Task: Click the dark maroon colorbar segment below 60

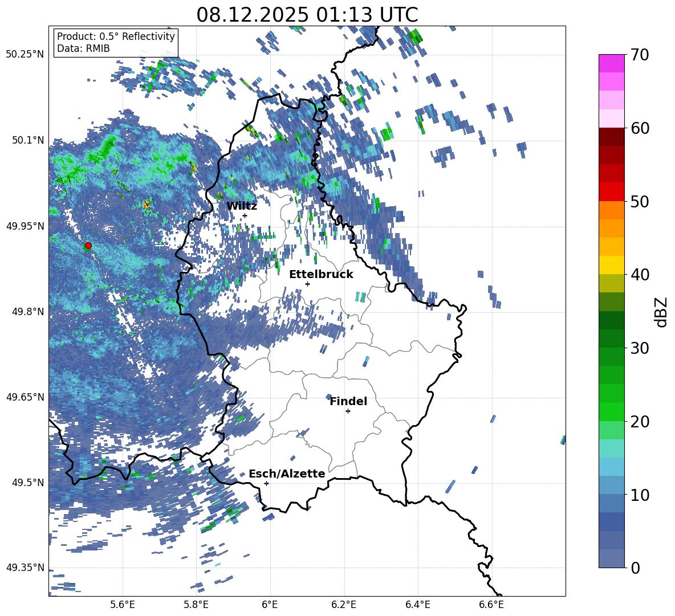Action: point(611,136)
